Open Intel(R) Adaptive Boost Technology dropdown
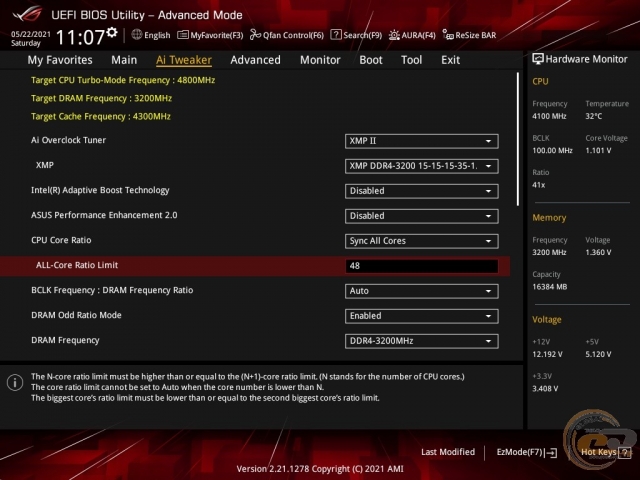This screenshot has height=480, width=640. pyautogui.click(x=422, y=191)
